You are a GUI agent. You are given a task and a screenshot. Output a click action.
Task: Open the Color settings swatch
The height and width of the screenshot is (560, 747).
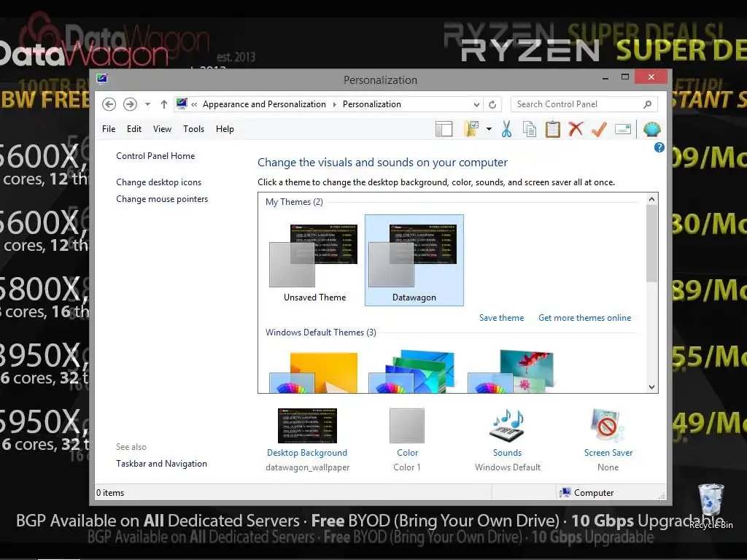point(407,438)
